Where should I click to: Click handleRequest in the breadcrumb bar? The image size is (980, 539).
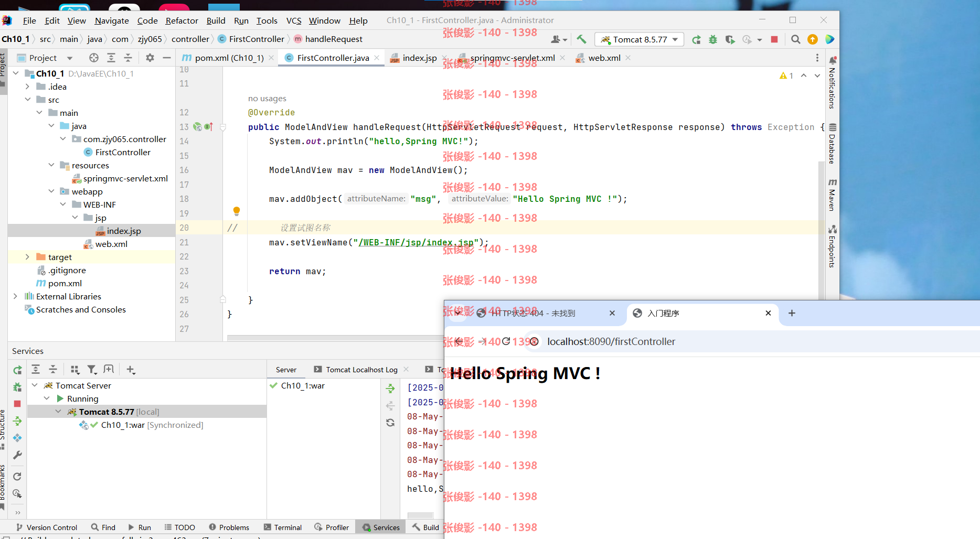coord(334,39)
